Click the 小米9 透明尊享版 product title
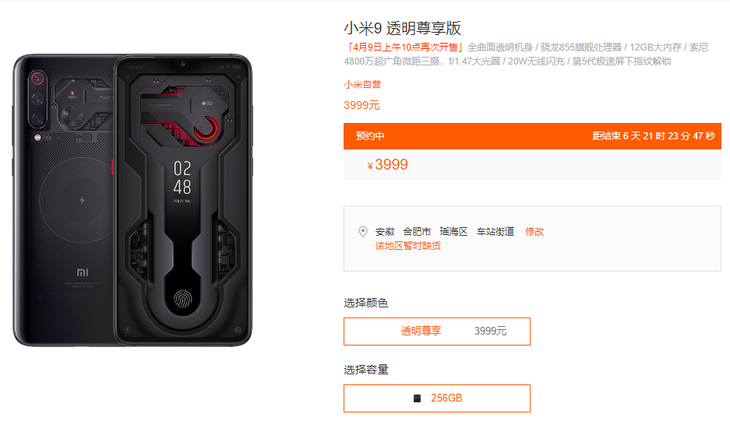The width and height of the screenshot is (730, 428). point(402,28)
